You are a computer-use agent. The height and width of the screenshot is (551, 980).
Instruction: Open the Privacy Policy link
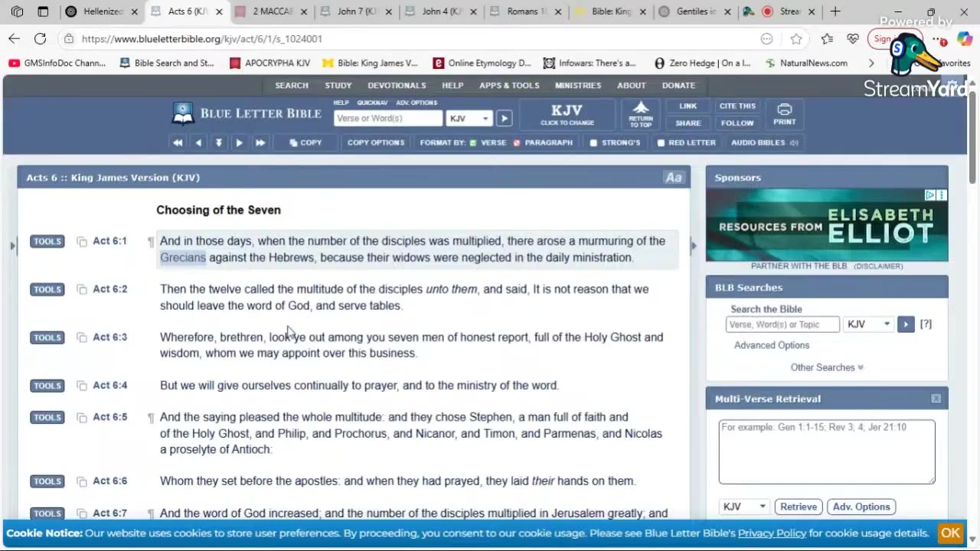[772, 533]
